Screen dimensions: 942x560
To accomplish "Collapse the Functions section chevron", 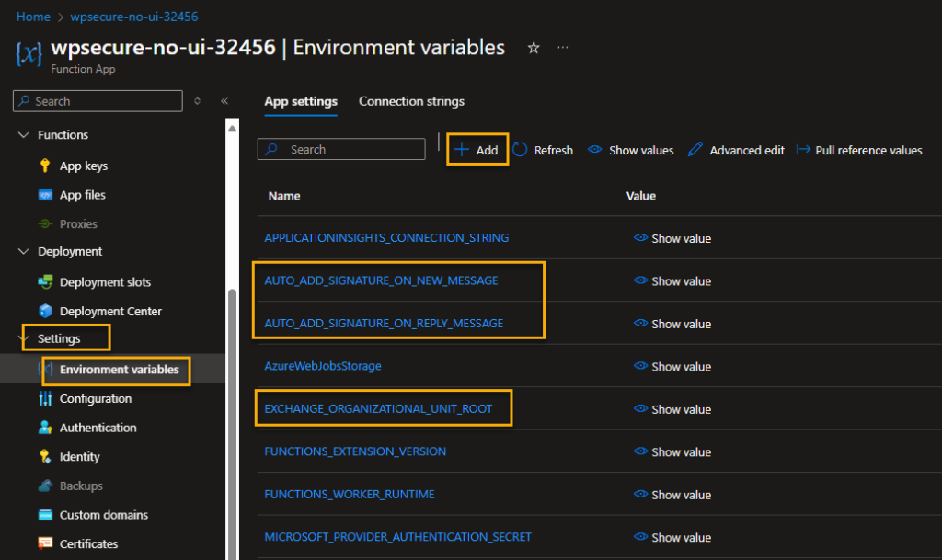I will point(23,134).
